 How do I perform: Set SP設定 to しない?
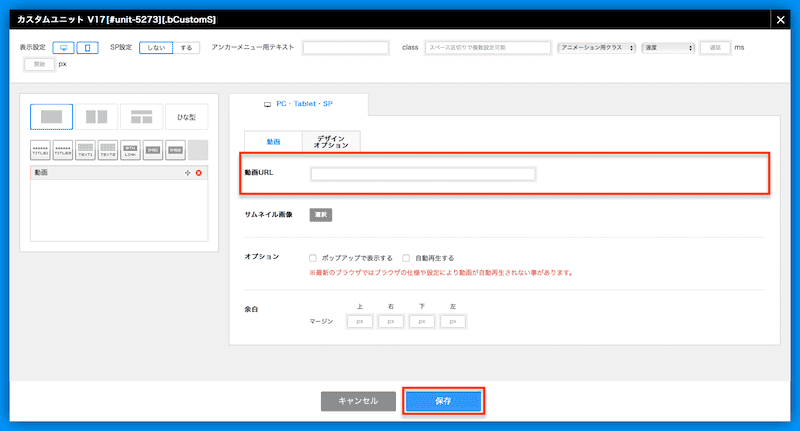156,48
